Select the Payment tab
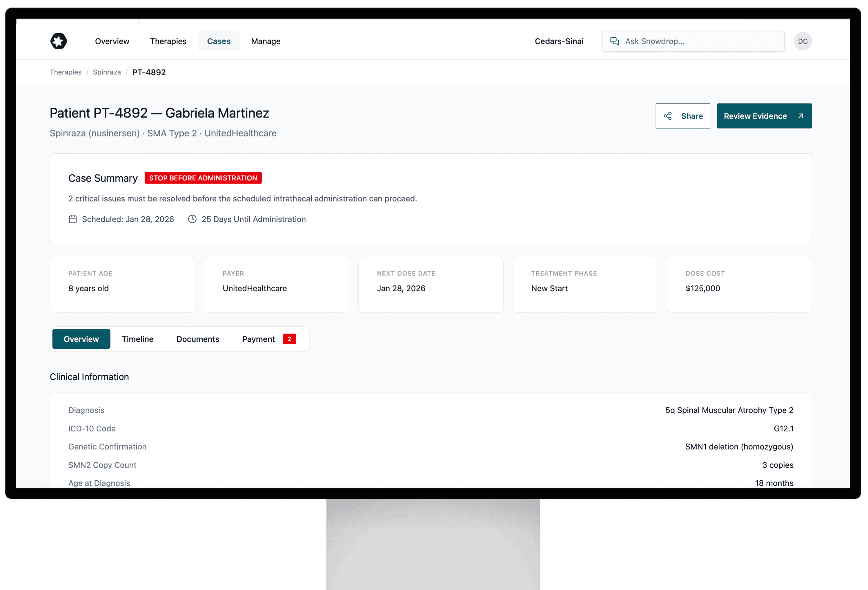Image resolution: width=868 pixels, height=590 pixels. [259, 339]
